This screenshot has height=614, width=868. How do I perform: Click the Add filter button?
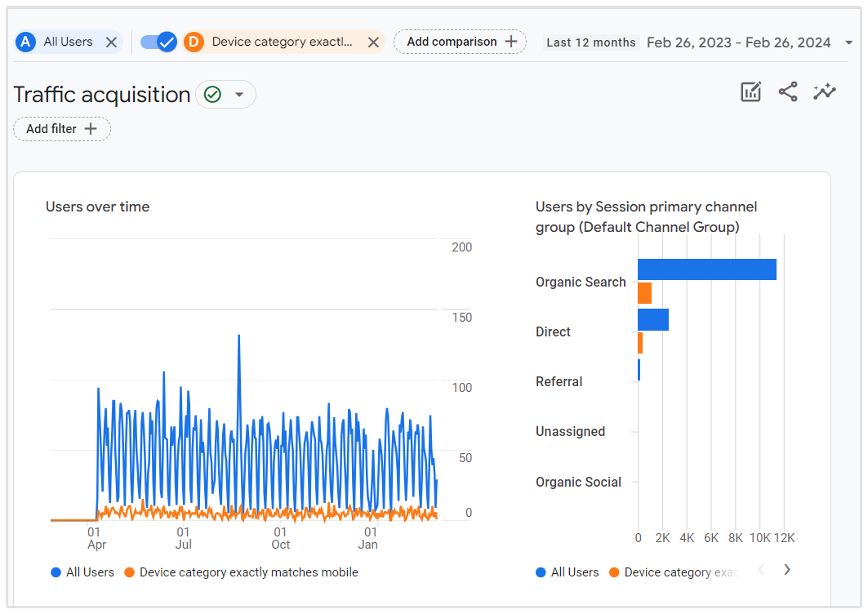point(62,129)
